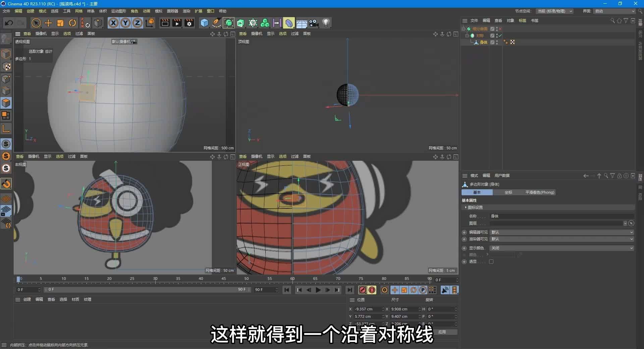Add a Cube primitive object
The height and width of the screenshot is (349, 644).
tap(204, 23)
